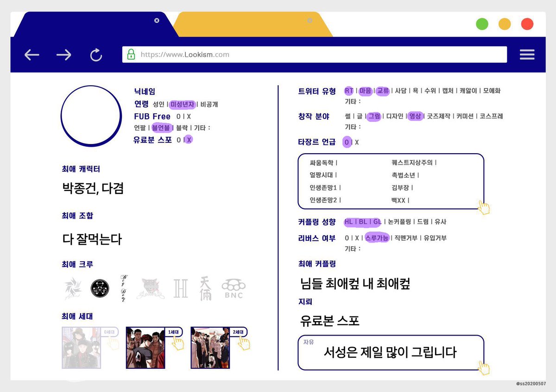556x392 pixels.
Task: Toggle 사담 in 트위터 유형
Action: click(400, 91)
